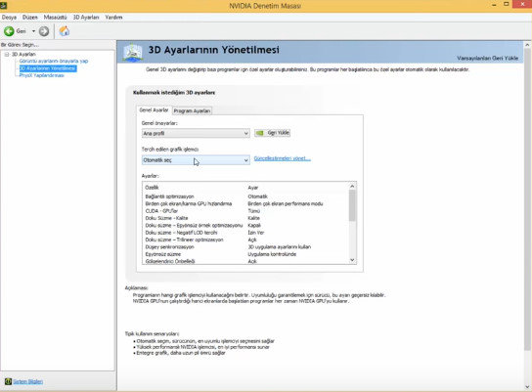Open the Dosya menu
The image size is (532, 392).
(9, 17)
